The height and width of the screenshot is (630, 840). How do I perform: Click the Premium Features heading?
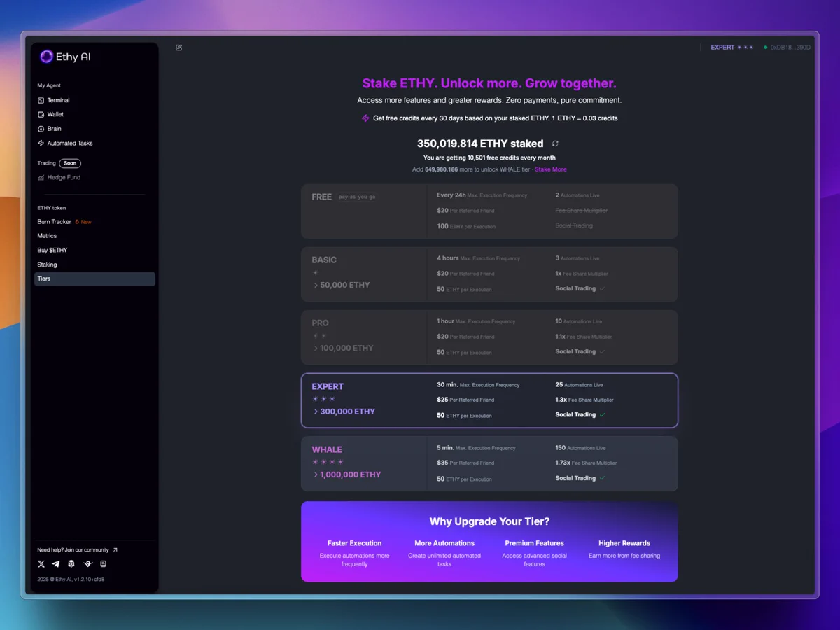pos(535,543)
